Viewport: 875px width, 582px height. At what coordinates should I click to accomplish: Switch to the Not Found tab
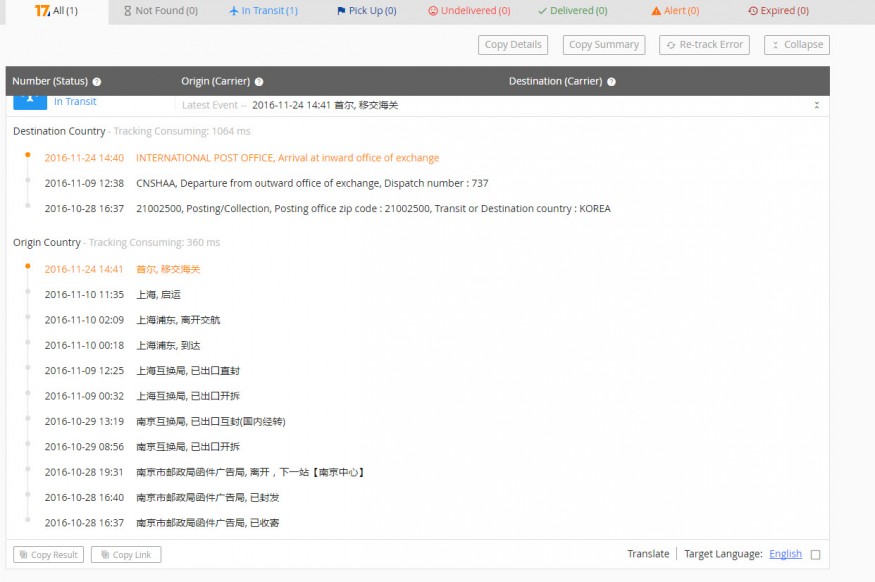pos(160,11)
